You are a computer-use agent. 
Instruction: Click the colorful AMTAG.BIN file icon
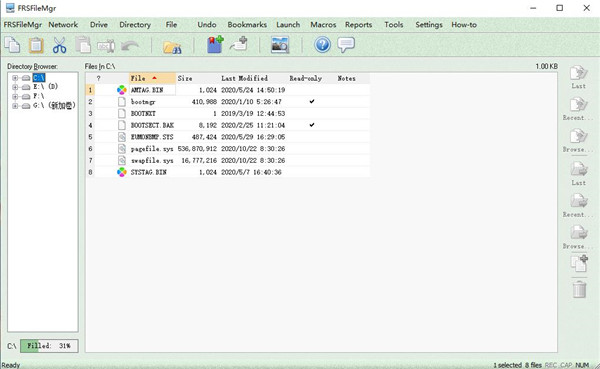click(122, 90)
